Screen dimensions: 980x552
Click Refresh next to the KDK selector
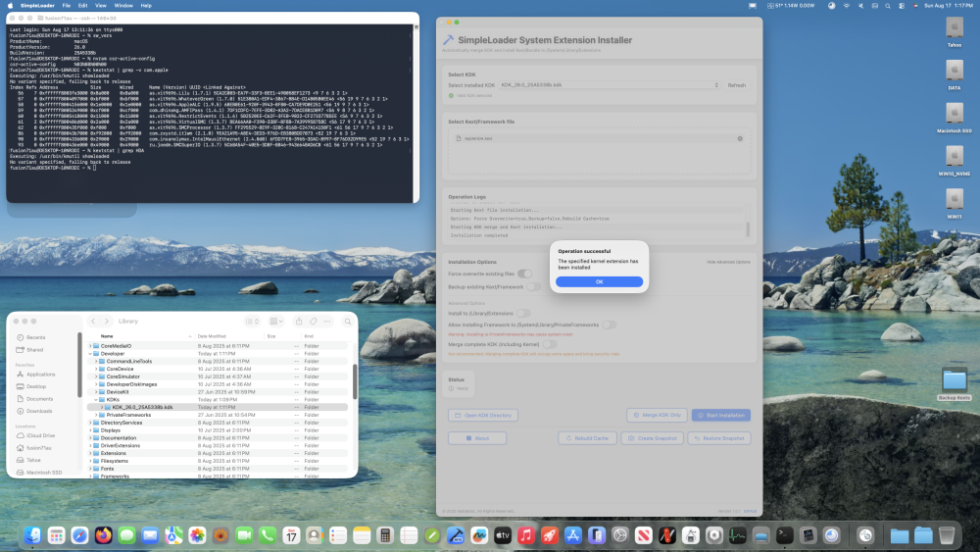click(x=736, y=85)
